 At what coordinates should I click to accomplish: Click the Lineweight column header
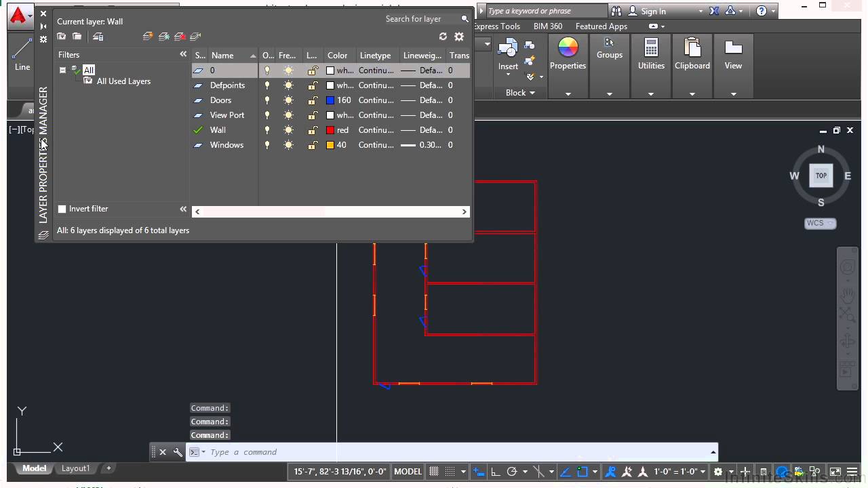(422, 56)
